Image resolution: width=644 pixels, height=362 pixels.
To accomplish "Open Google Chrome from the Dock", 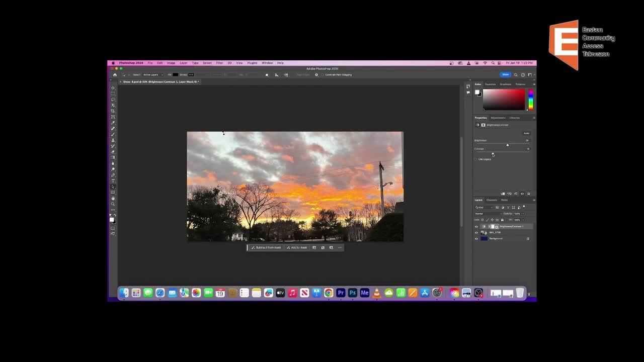I will tap(329, 293).
